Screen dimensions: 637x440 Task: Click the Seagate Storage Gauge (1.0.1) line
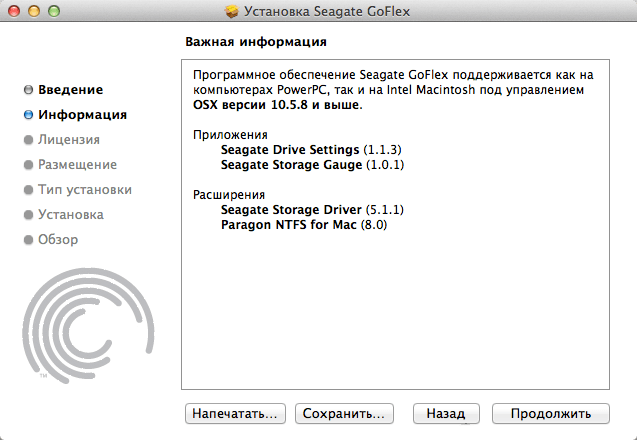click(x=312, y=165)
